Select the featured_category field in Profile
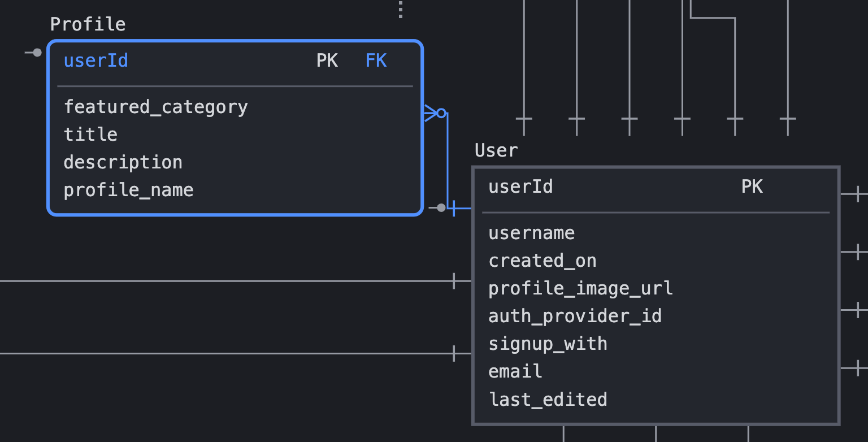868x442 pixels. pyautogui.click(x=156, y=107)
